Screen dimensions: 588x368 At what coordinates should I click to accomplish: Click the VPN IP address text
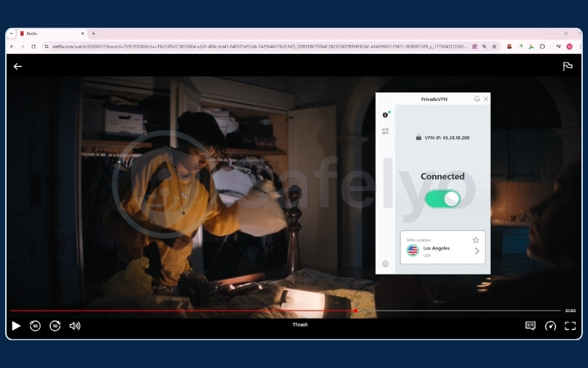447,138
